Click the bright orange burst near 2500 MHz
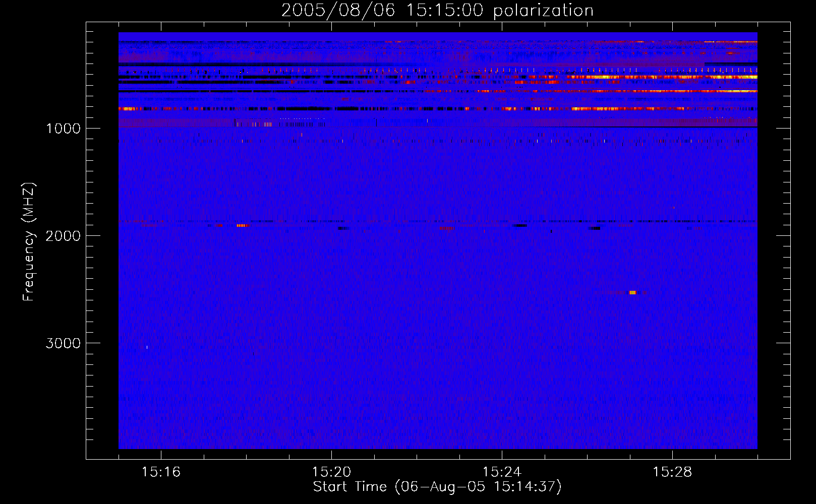Viewport: 816px width, 504px height. [632, 292]
